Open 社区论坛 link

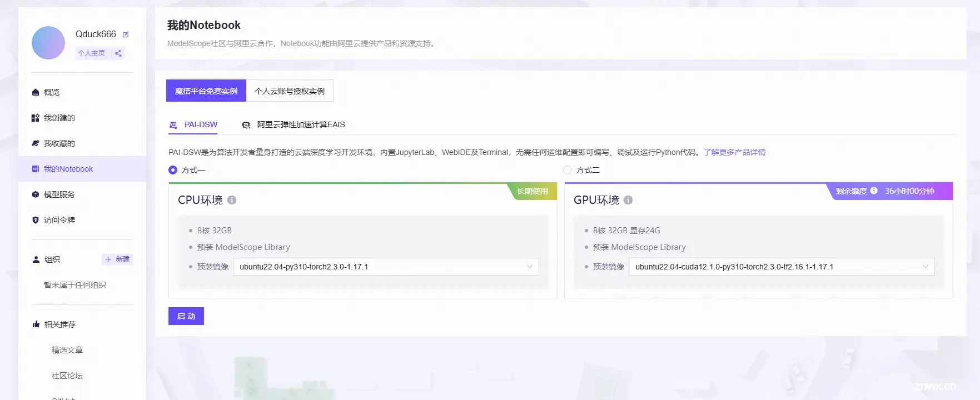click(x=67, y=376)
